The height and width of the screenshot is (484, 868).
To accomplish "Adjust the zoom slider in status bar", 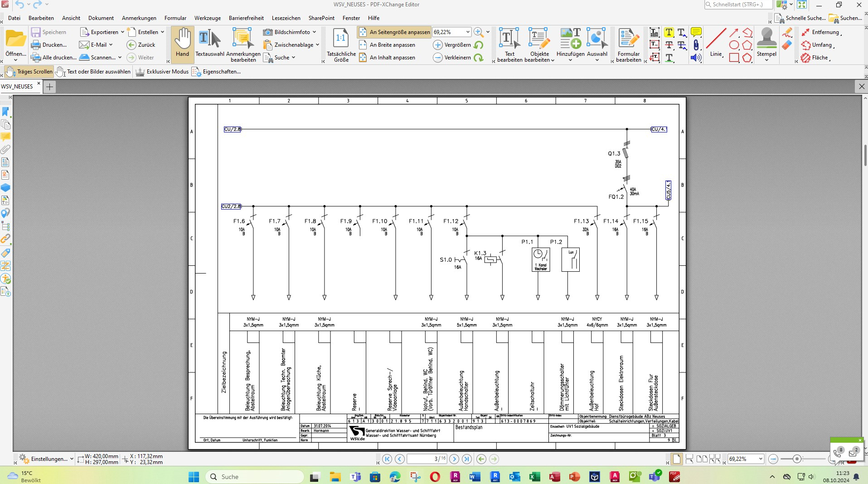I will (797, 459).
